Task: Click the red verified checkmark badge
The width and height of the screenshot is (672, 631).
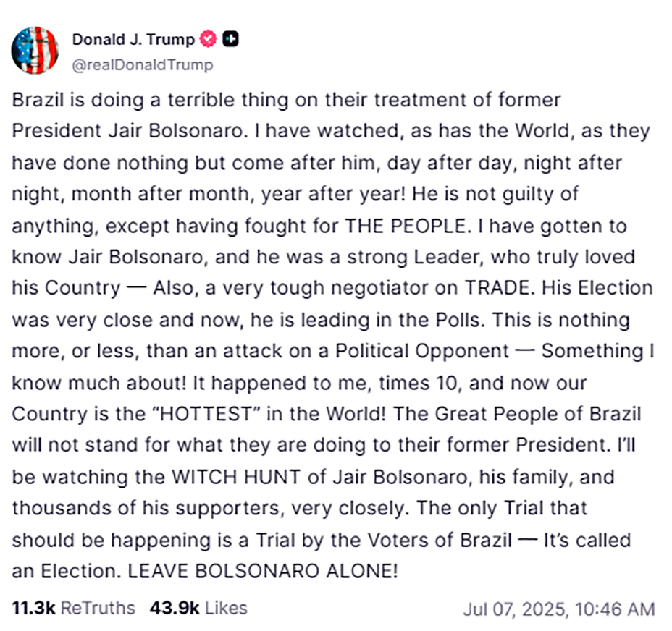Action: point(209,39)
